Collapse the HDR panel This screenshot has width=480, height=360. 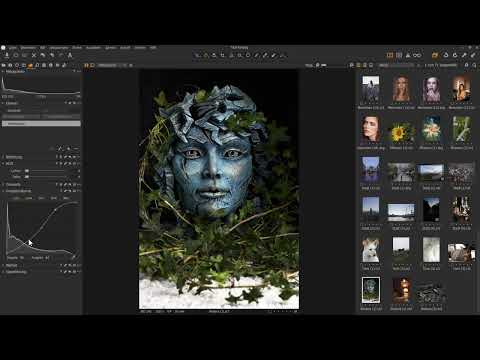[x=3, y=164]
